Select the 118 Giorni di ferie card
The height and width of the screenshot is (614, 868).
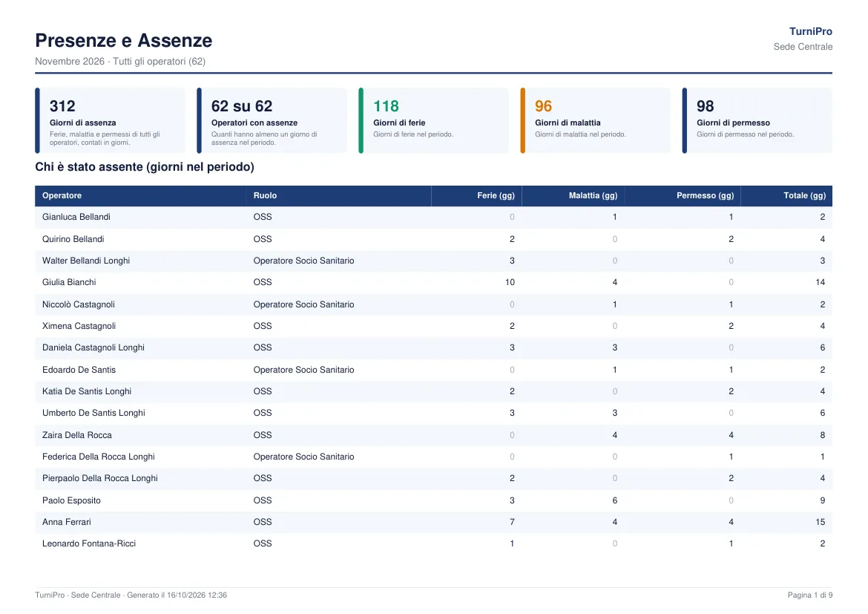point(433,120)
